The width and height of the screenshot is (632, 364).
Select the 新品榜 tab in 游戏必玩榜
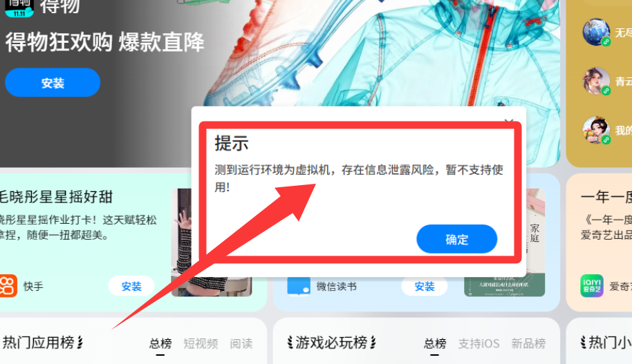pyautogui.click(x=528, y=343)
